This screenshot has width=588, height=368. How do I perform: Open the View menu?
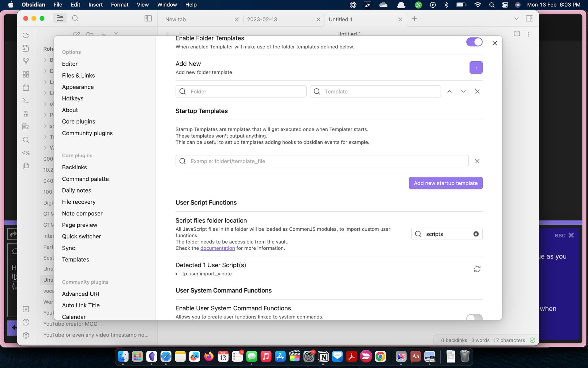pos(143,5)
